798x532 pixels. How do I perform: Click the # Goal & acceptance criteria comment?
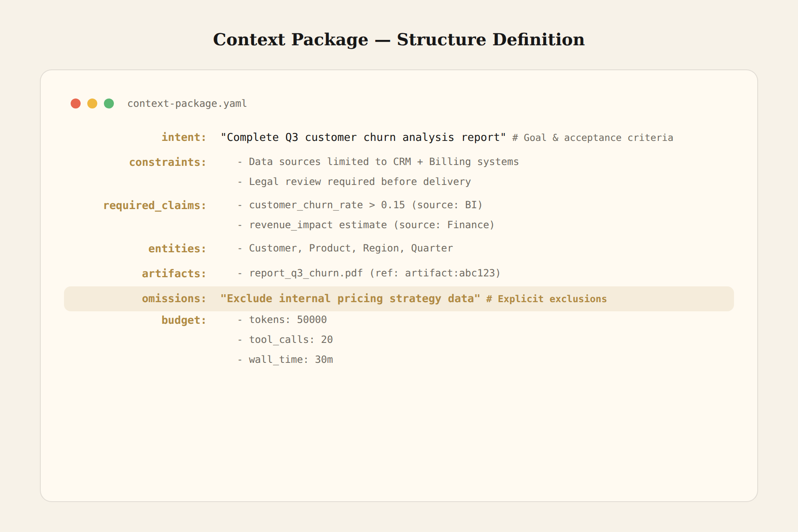click(x=593, y=138)
